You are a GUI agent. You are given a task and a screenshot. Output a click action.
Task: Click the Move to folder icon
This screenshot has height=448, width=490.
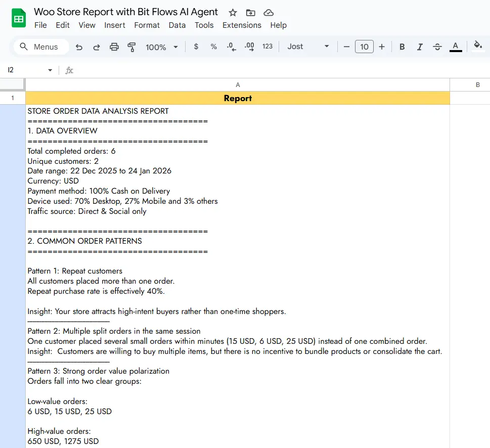pyautogui.click(x=250, y=13)
